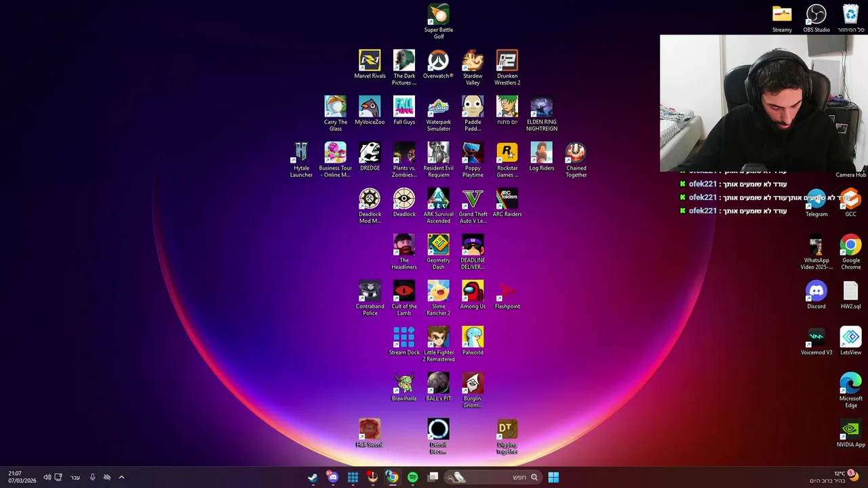
Task: Open the Recycle Bin
Action: [x=850, y=18]
